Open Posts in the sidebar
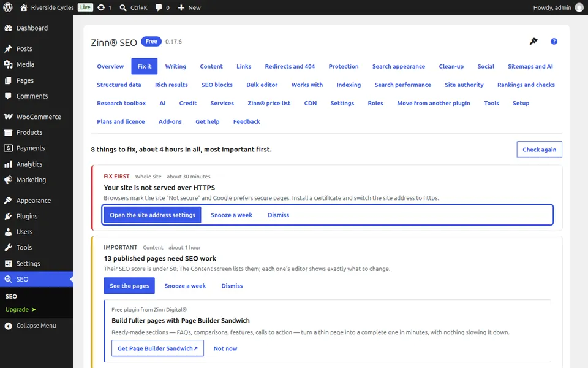The height and width of the screenshot is (368, 588). pyautogui.click(x=37, y=48)
